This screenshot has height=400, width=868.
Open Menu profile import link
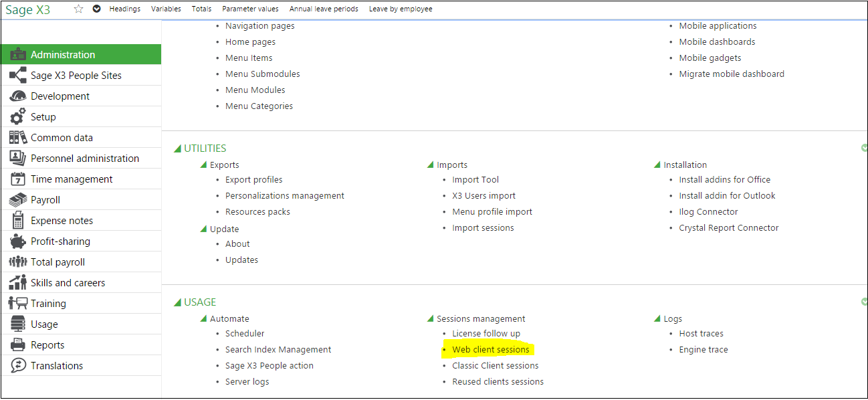coord(492,211)
